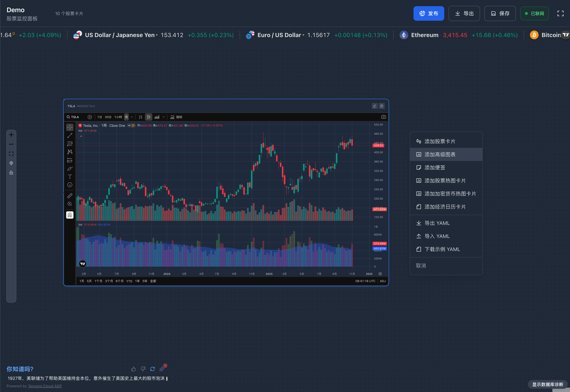Select the trend line drawing tool
Image resolution: width=570 pixels, height=392 pixels.
[70, 136]
